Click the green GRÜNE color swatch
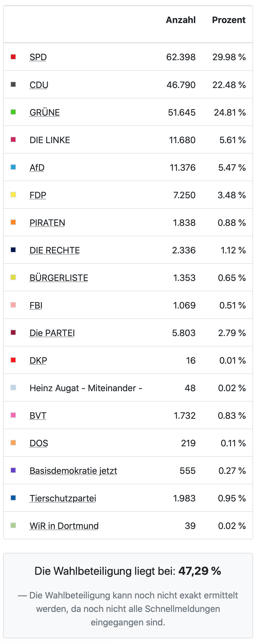This screenshot has height=644, width=264. coord(13,112)
